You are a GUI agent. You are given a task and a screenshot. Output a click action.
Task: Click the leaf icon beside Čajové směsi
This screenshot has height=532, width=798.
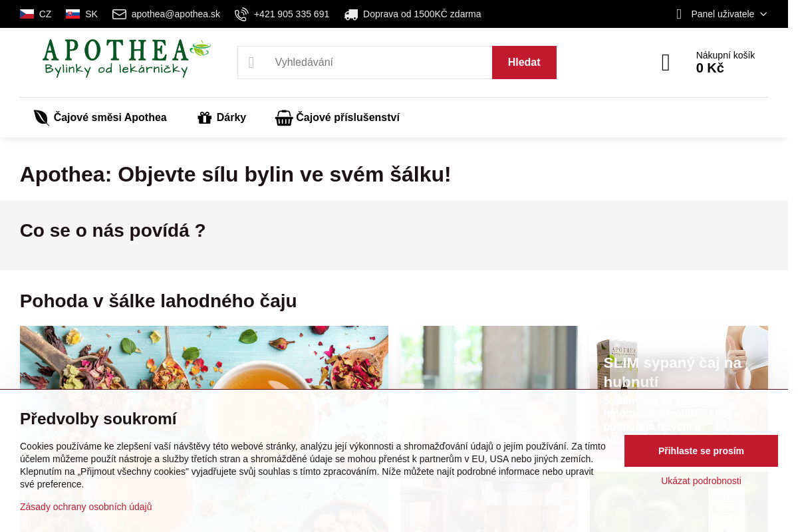pyautogui.click(x=41, y=118)
